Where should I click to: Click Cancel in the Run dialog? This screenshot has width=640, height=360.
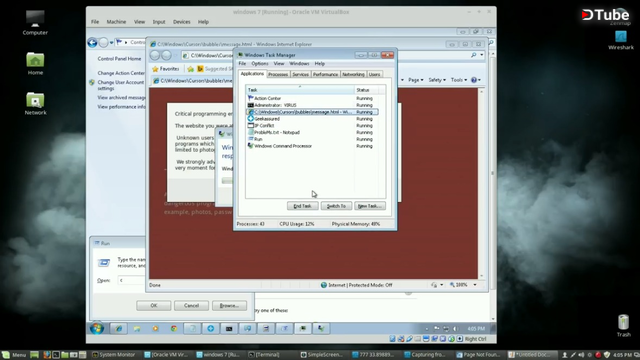pos(191,305)
